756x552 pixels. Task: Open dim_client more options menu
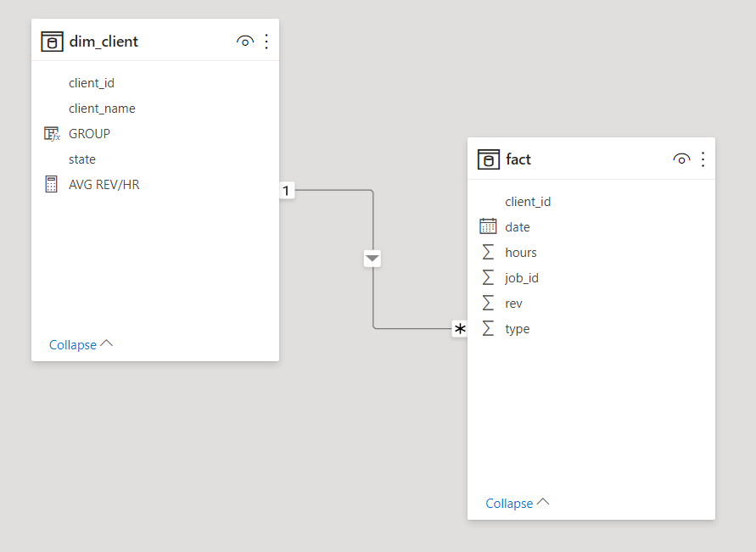pos(266,42)
